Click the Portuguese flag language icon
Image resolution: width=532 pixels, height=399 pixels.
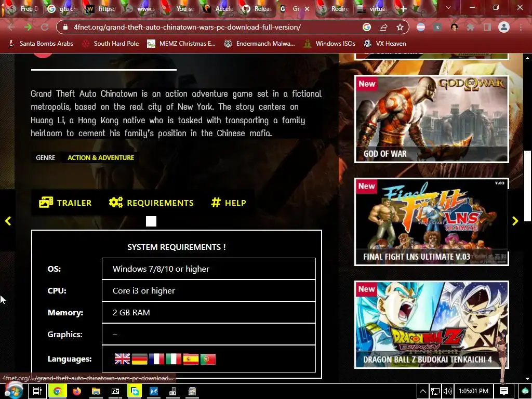point(208,359)
